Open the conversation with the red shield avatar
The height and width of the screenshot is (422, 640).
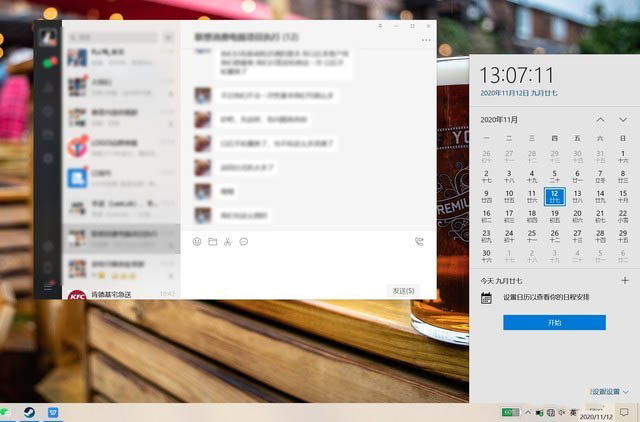[121, 147]
